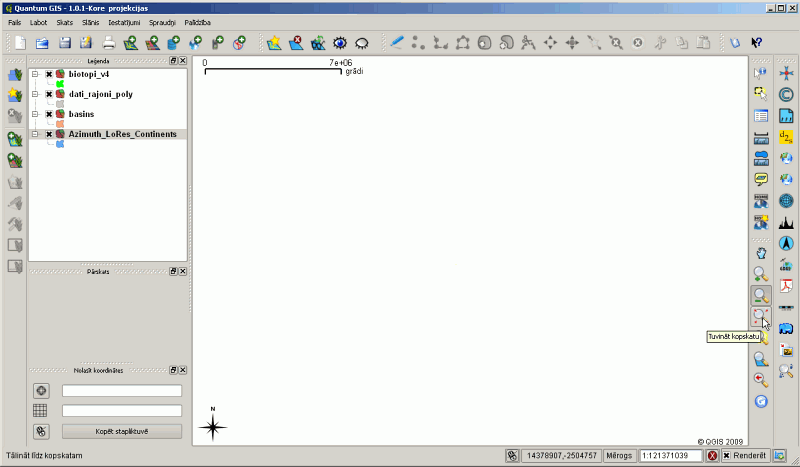Image resolution: width=800 pixels, height=467 pixels.
Task: Collapse the dati_rajoni_poly tree node
Action: pos(35,94)
